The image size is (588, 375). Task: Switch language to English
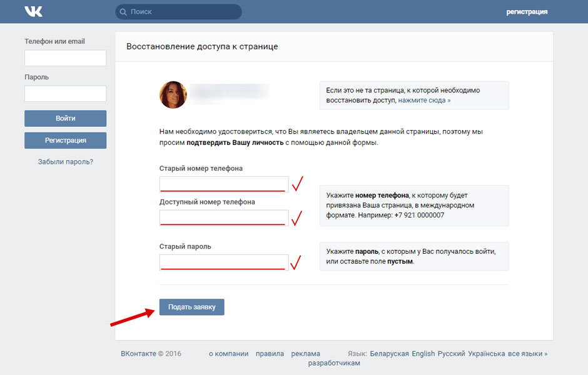(423, 354)
